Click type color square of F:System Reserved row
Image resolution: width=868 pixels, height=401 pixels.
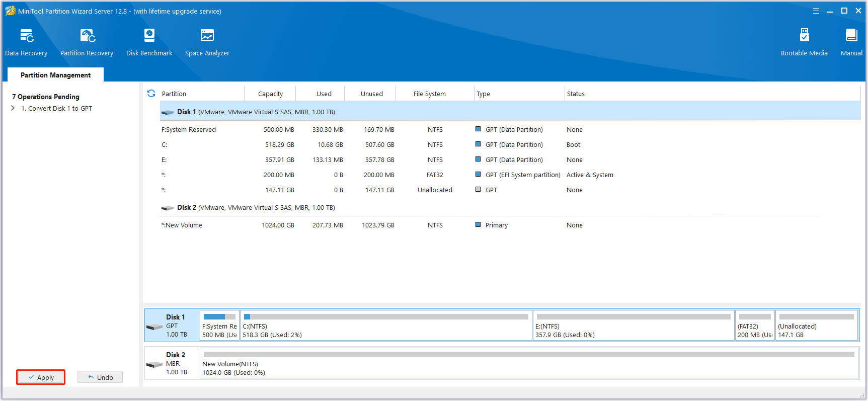(478, 129)
